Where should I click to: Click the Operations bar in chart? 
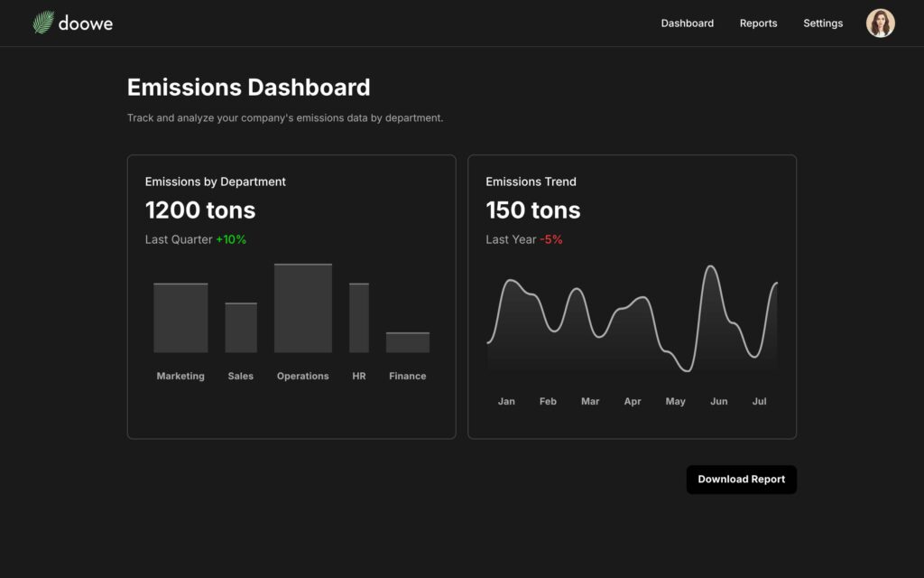303,308
